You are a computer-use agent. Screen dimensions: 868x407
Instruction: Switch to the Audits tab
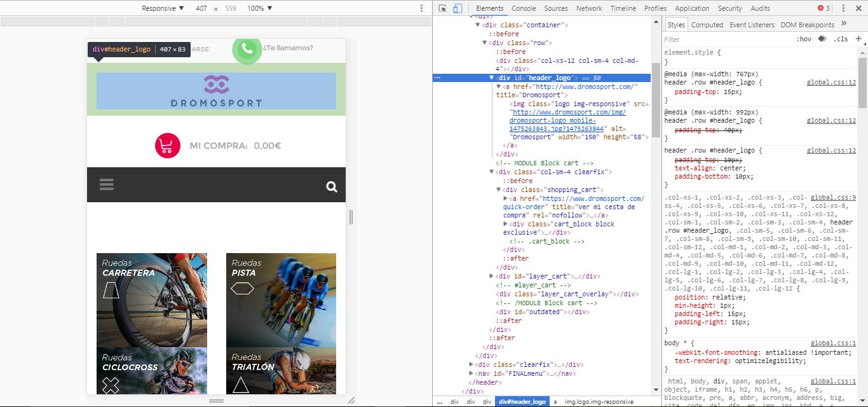[x=760, y=8]
